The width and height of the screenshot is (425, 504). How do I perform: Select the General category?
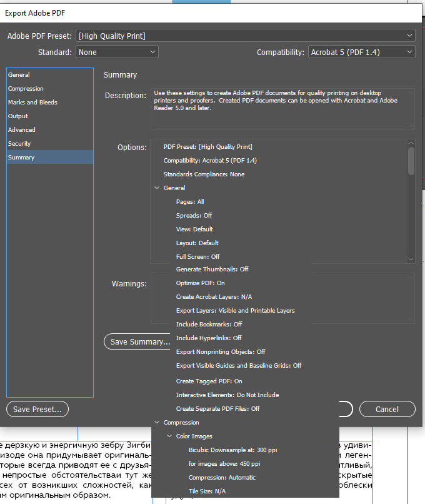[x=50, y=74]
